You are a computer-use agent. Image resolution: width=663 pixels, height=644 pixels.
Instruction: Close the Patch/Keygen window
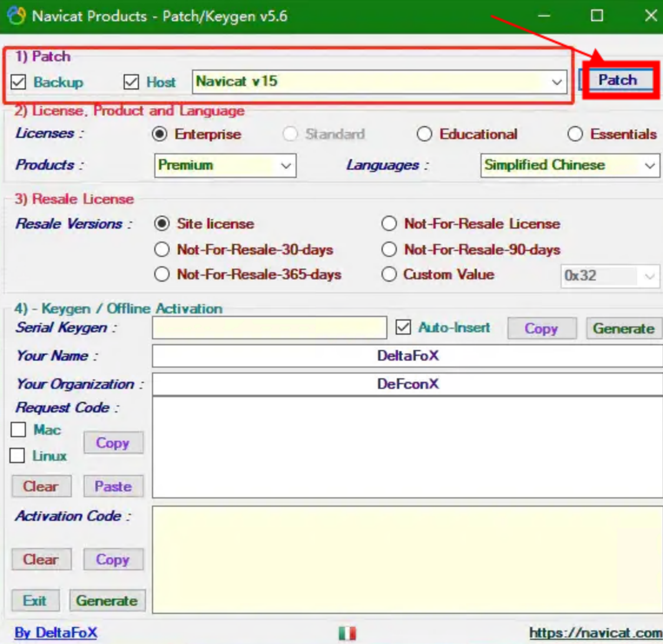point(651,16)
